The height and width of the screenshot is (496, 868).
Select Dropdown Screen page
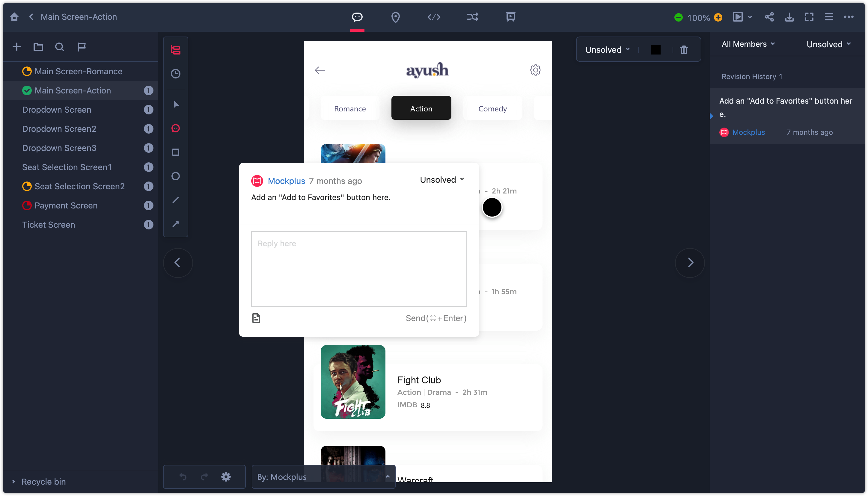pyautogui.click(x=81, y=110)
